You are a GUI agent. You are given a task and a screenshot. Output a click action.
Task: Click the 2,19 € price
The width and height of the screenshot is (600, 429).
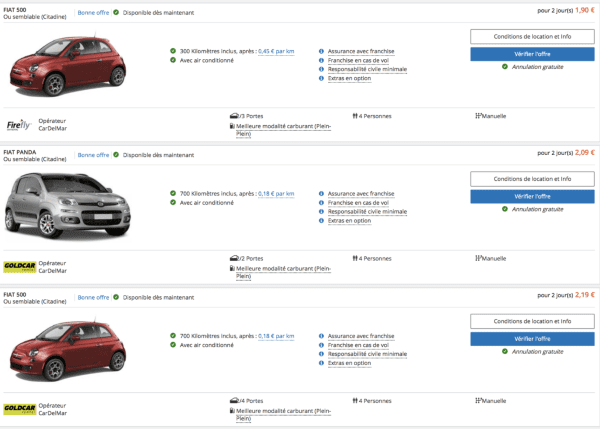(585, 295)
